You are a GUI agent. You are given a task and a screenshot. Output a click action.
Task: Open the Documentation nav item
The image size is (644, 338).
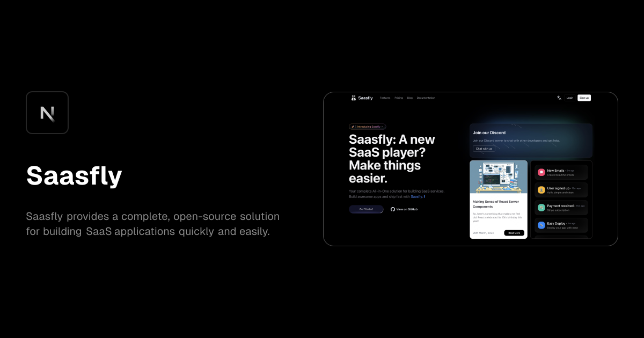[426, 98]
